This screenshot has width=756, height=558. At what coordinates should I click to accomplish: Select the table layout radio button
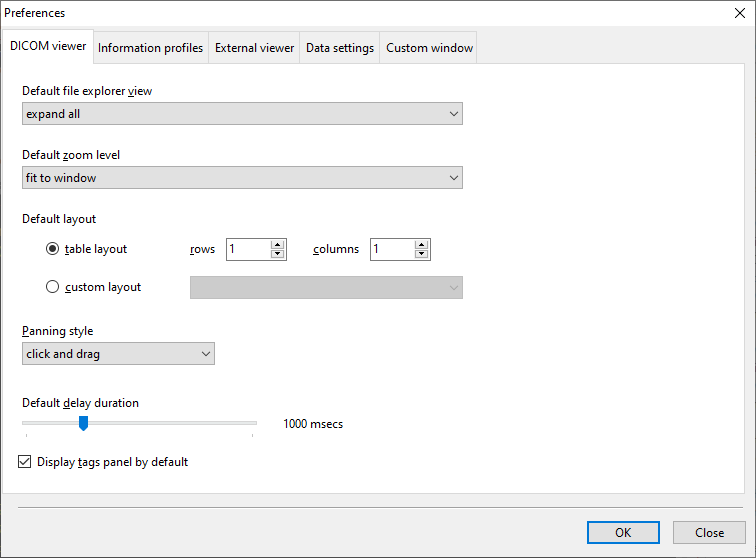click(53, 249)
